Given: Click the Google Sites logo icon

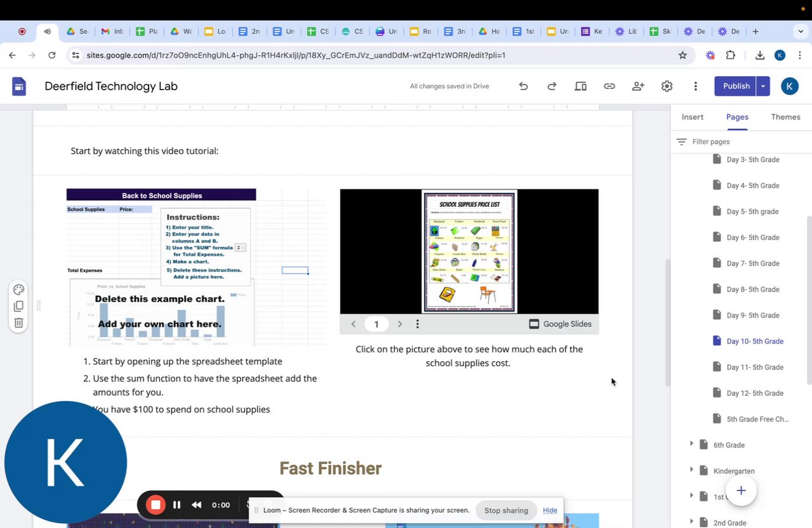Looking at the screenshot, I should coord(19,86).
